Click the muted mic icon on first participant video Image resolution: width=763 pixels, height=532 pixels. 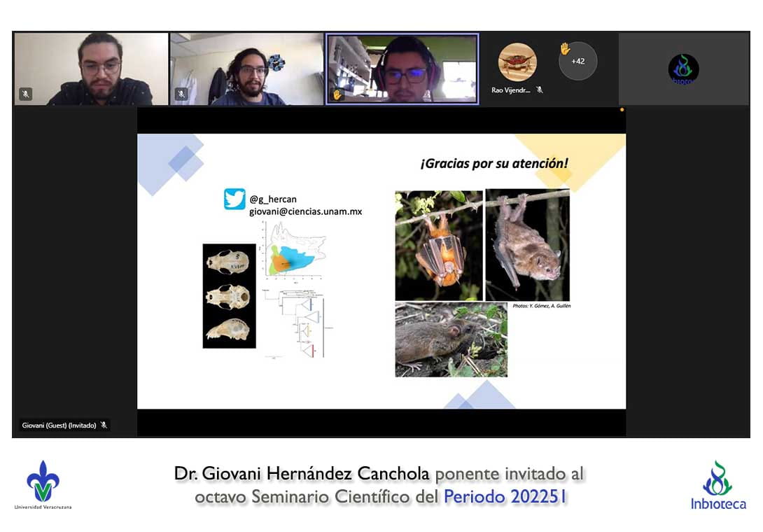(x=25, y=94)
